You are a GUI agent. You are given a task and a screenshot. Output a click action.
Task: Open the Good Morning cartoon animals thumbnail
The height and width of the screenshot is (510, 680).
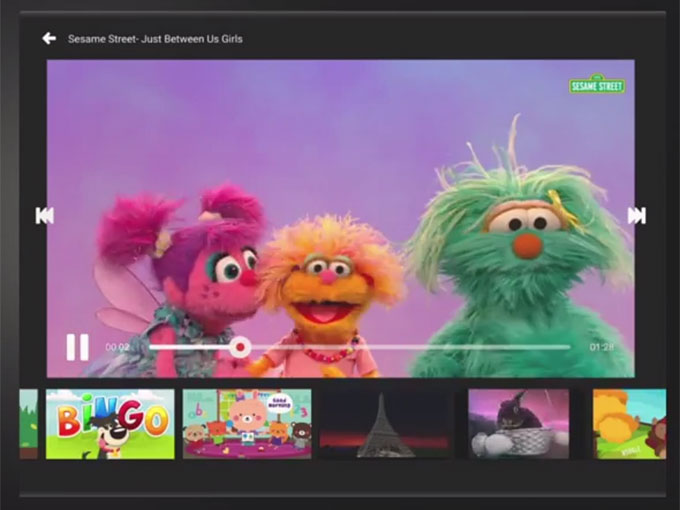pyautogui.click(x=247, y=424)
